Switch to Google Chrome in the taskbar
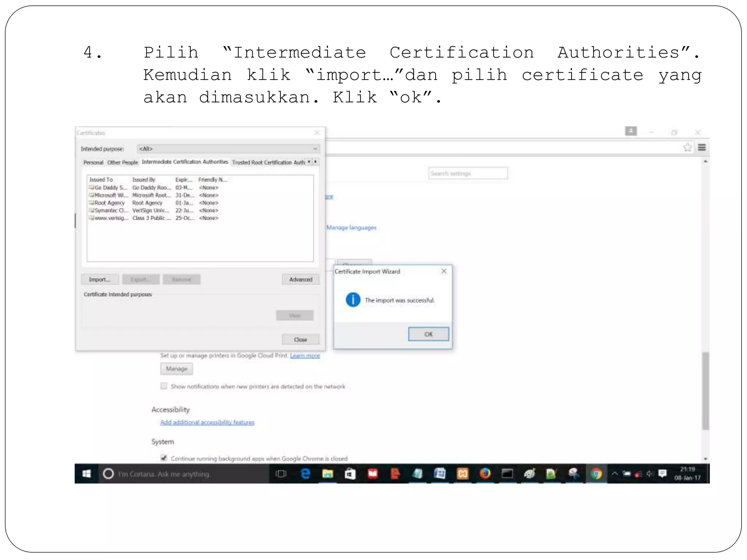 pyautogui.click(x=596, y=474)
